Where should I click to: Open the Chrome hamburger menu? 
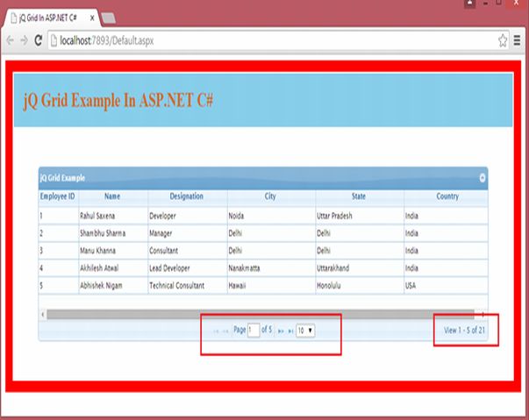point(517,40)
